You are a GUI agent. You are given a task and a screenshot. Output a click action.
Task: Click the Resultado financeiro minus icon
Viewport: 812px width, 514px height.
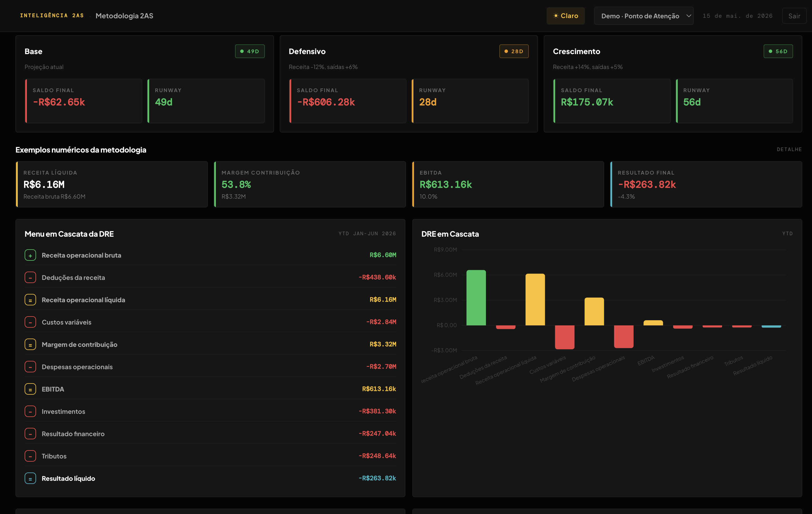(30, 434)
